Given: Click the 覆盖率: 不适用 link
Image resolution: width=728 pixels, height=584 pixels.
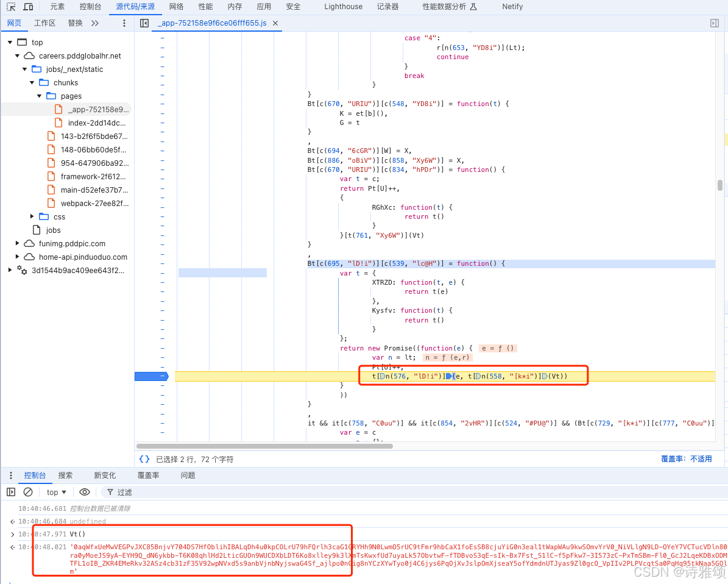Looking at the screenshot, I should click(x=686, y=459).
